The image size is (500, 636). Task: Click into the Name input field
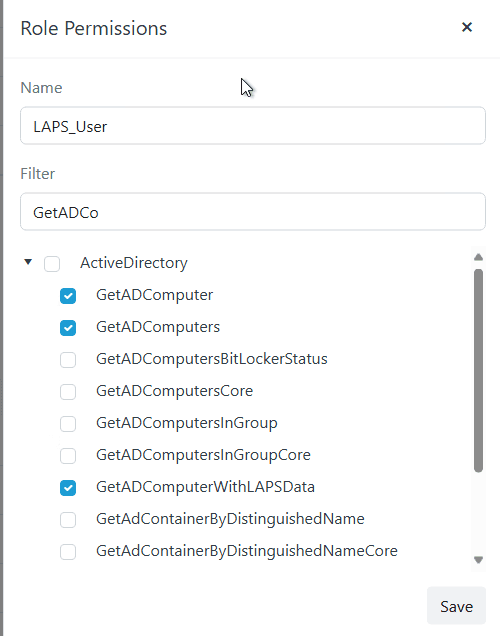tap(253, 126)
